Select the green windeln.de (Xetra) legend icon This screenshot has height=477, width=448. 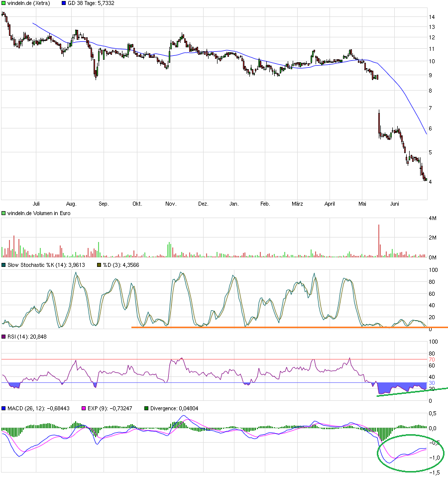click(3, 3)
